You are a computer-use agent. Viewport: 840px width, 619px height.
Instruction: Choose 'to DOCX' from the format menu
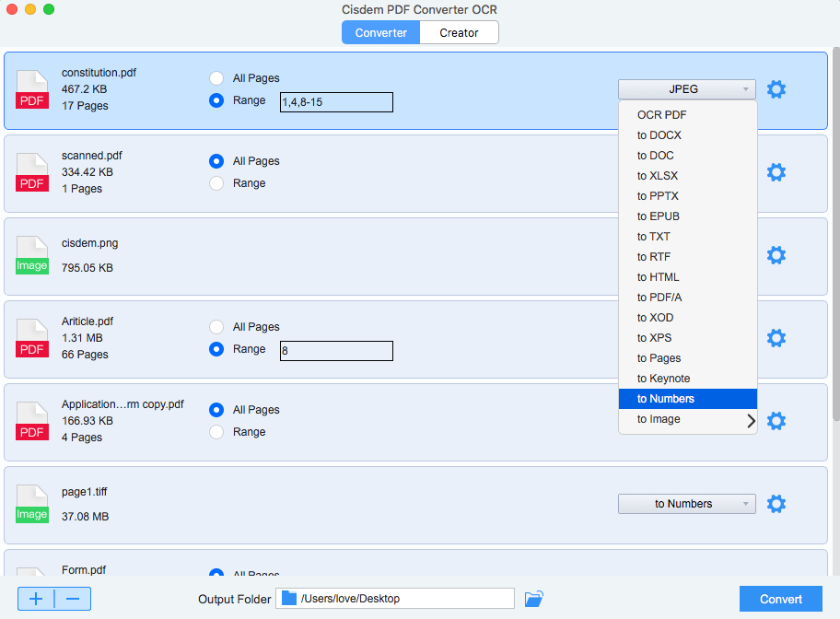tap(686, 134)
